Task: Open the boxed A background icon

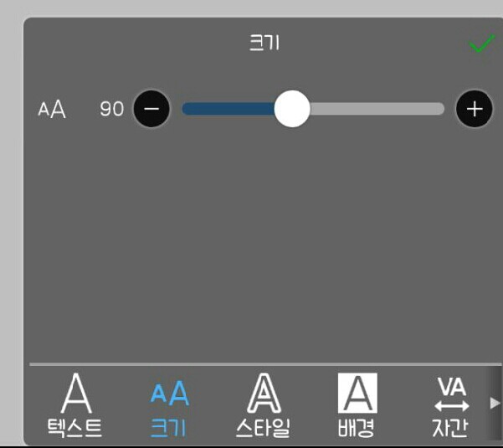Action: (357, 394)
